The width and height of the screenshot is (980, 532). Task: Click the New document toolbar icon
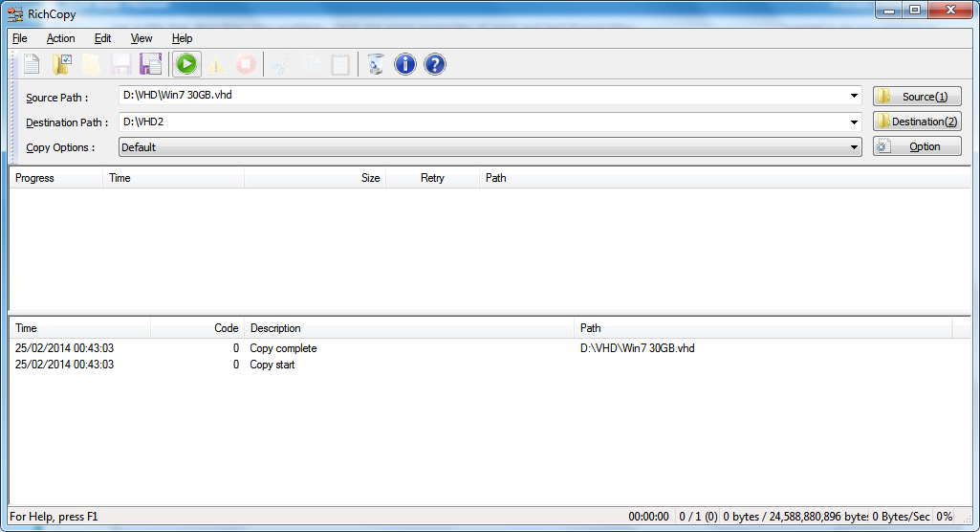pos(32,64)
